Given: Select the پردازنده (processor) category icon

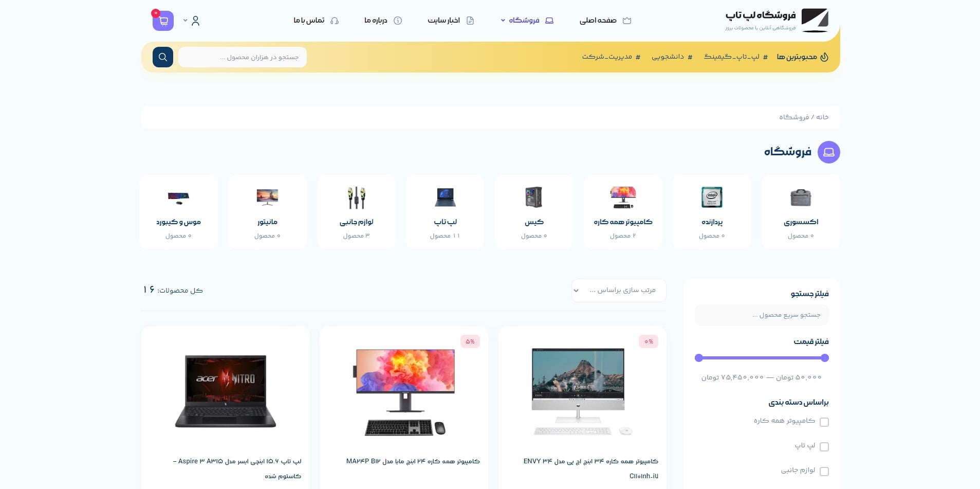Looking at the screenshot, I should click(x=712, y=197).
